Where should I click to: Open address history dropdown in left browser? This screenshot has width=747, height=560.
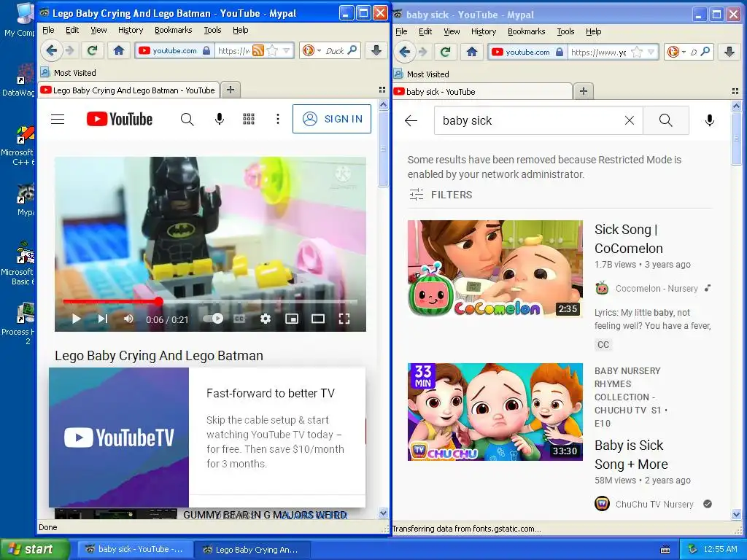pos(286,50)
